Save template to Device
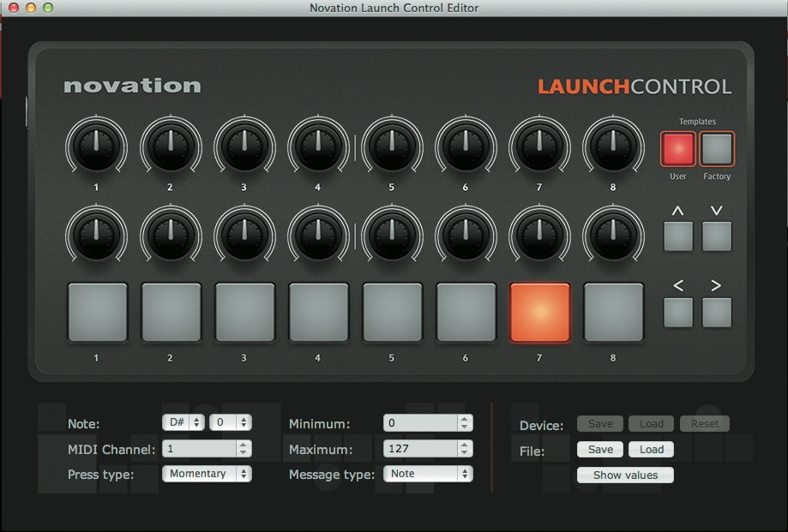 (600, 424)
